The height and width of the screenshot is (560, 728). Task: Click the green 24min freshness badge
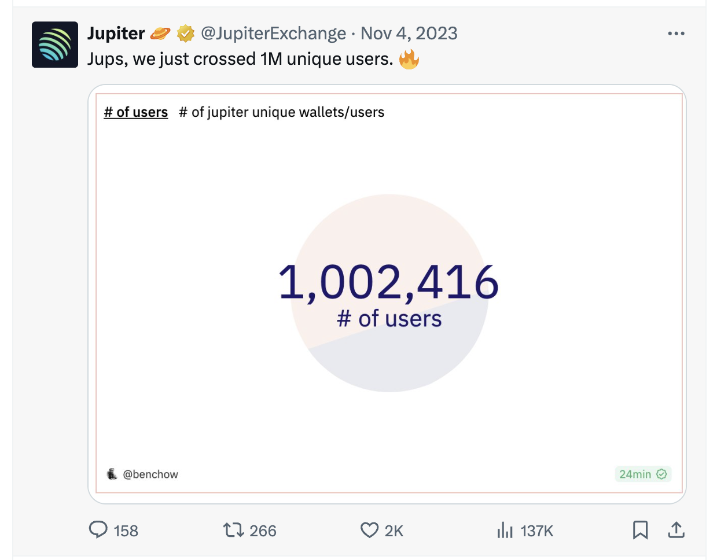(x=642, y=474)
